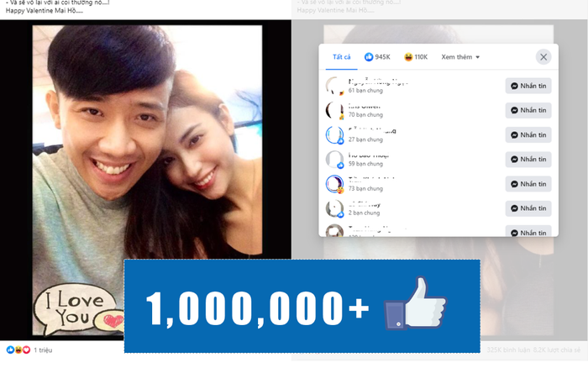Message the user with 27 bạn chung
Screen dimensions: 588x368
point(528,135)
